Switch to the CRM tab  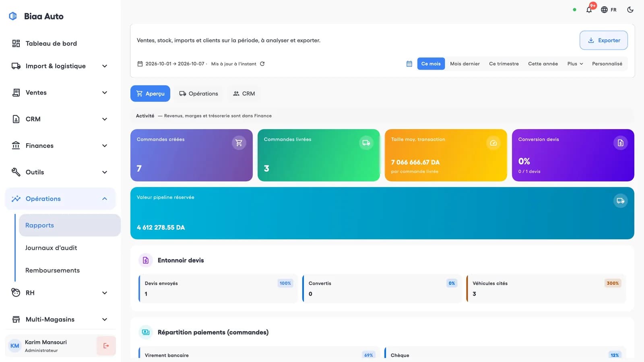coord(244,93)
